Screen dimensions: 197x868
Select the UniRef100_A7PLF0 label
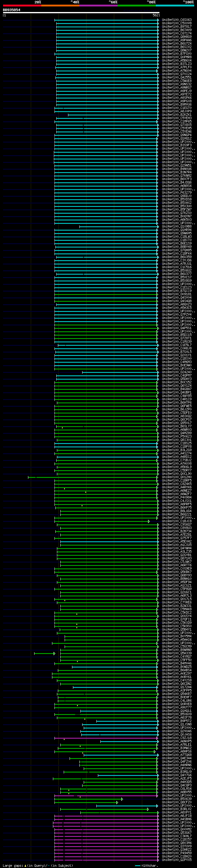(x=177, y=67)
